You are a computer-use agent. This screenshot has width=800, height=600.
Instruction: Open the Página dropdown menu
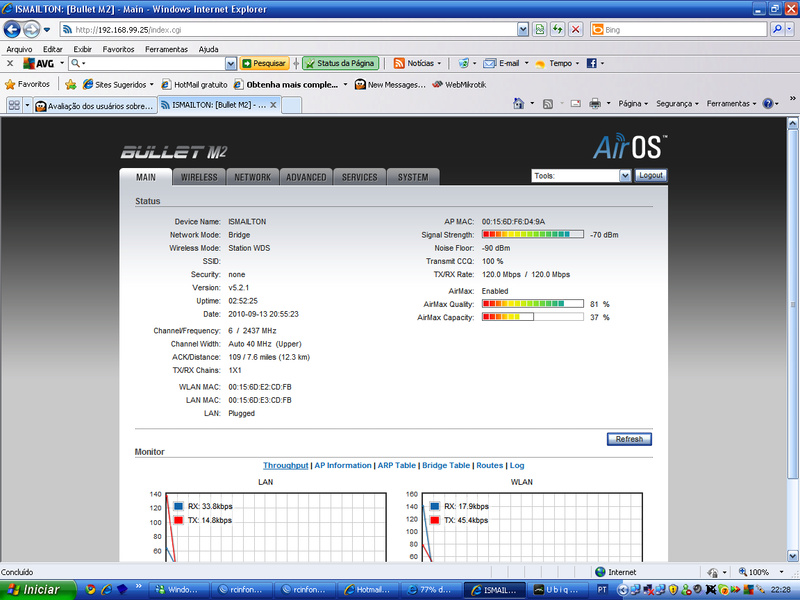(633, 104)
